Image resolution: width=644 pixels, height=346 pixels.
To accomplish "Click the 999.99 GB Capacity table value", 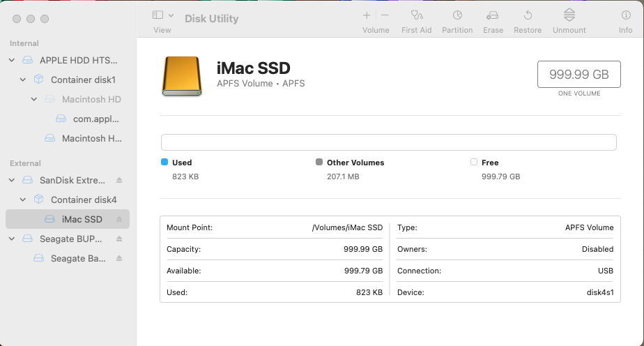I will point(363,249).
